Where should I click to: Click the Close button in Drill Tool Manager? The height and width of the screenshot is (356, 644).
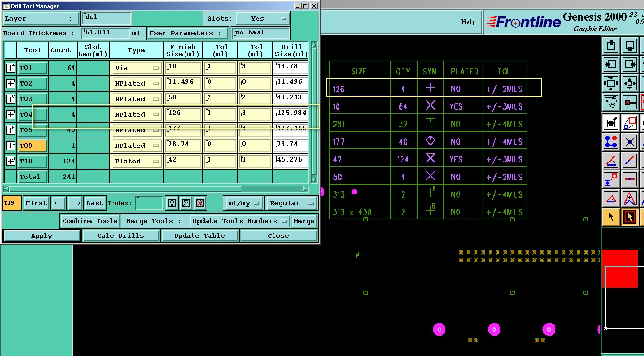278,235
